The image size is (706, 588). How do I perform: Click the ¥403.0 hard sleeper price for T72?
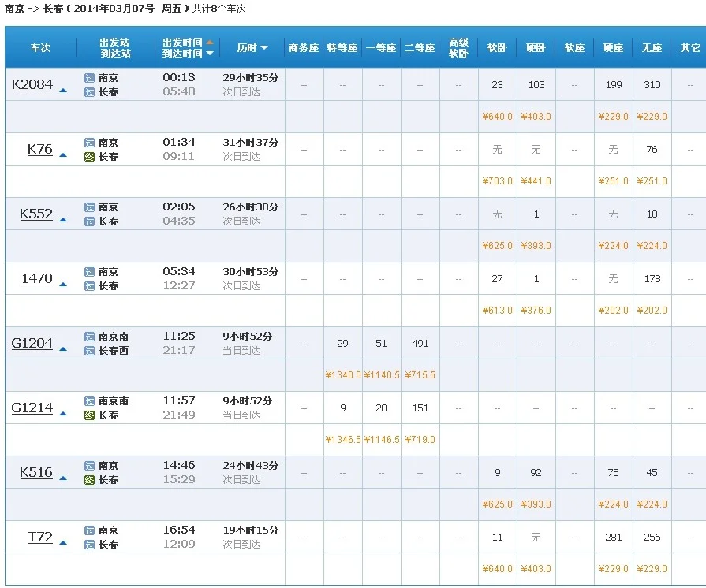[536, 568]
